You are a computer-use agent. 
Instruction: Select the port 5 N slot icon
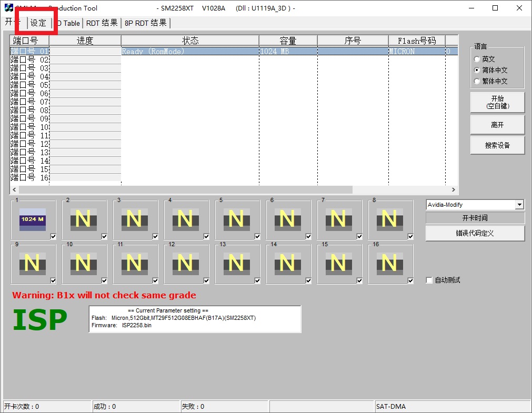pos(236,219)
